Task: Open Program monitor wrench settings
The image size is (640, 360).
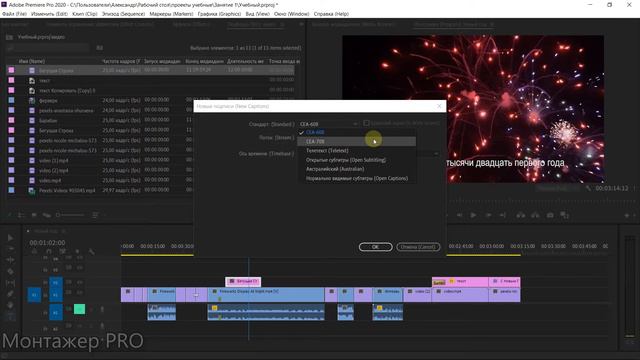Action: click(588, 188)
